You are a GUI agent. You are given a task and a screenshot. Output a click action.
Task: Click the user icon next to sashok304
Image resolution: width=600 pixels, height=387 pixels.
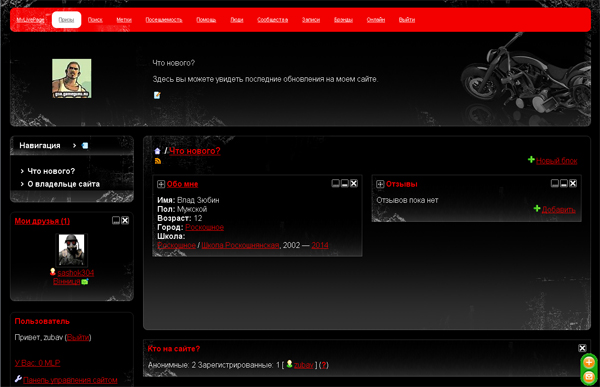pos(53,272)
